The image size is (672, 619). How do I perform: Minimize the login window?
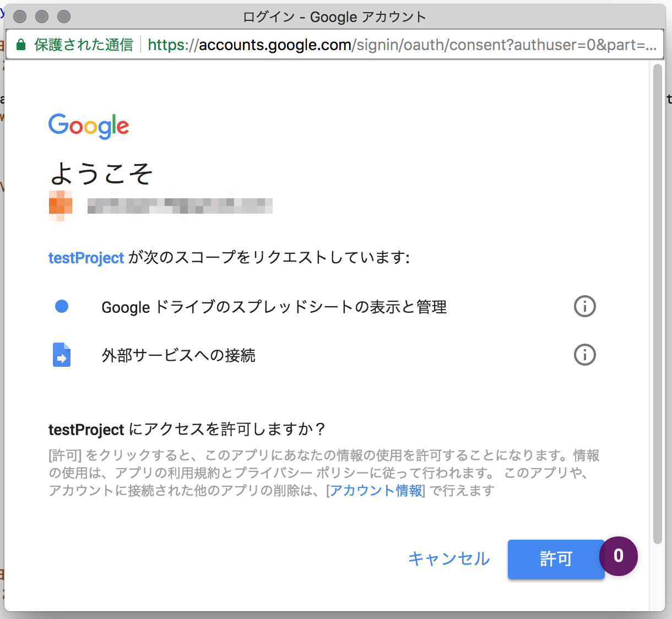coord(42,17)
